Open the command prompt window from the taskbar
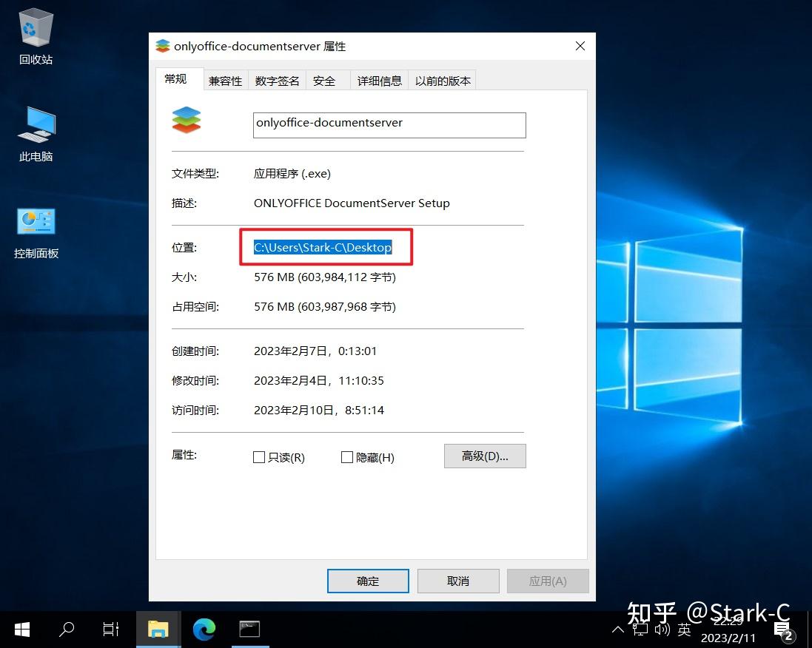 249,630
